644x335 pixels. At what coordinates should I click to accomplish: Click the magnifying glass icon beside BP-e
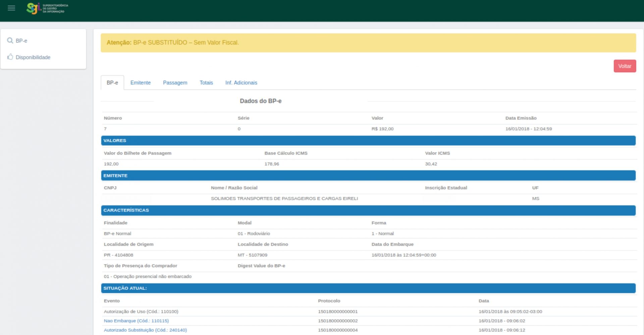pyautogui.click(x=10, y=41)
